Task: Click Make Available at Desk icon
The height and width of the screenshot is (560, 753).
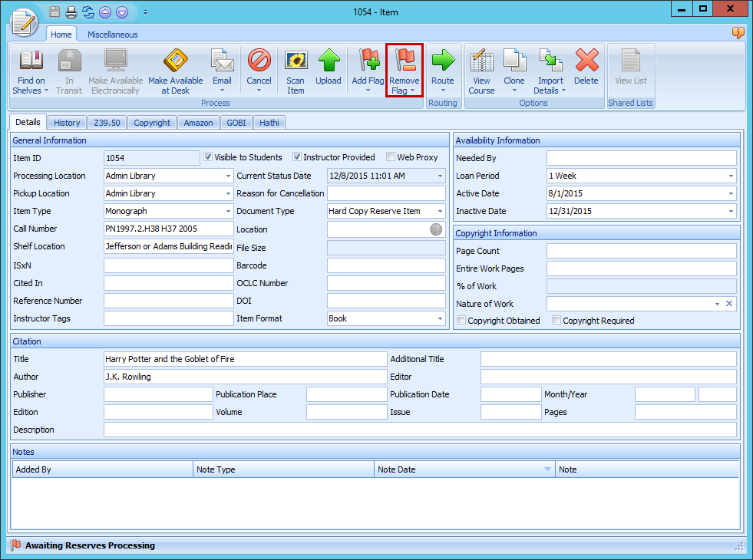Action: [x=175, y=61]
